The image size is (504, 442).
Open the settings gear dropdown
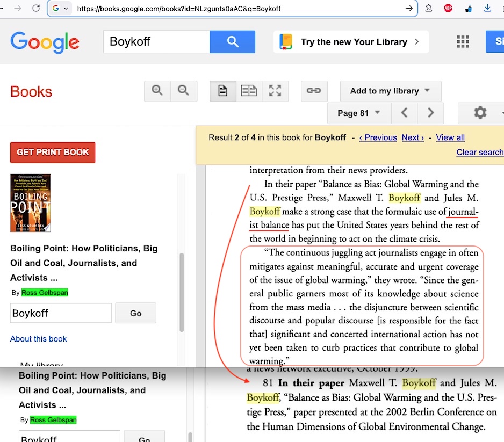(481, 113)
